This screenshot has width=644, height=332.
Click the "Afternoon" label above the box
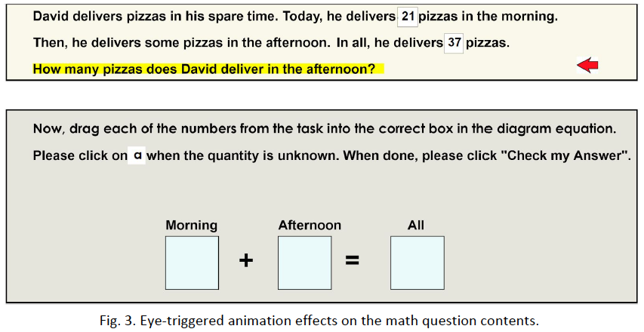point(310,225)
